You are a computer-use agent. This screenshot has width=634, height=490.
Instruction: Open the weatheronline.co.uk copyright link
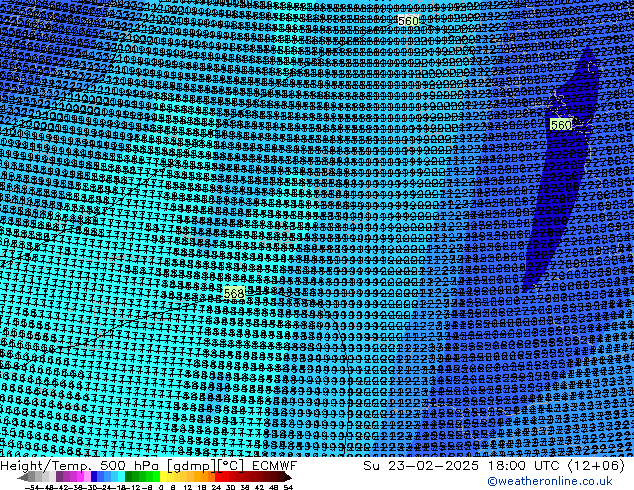[549, 481]
